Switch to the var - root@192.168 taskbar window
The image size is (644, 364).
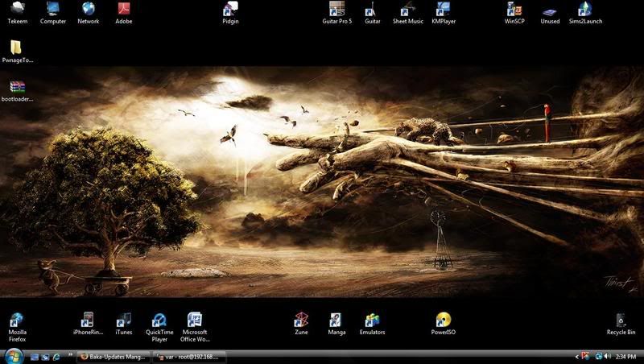tap(188, 357)
